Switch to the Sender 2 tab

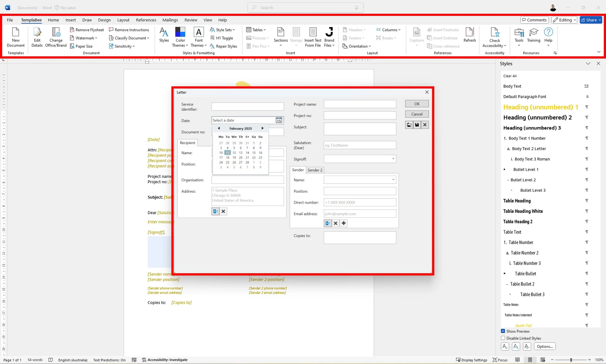(x=315, y=170)
